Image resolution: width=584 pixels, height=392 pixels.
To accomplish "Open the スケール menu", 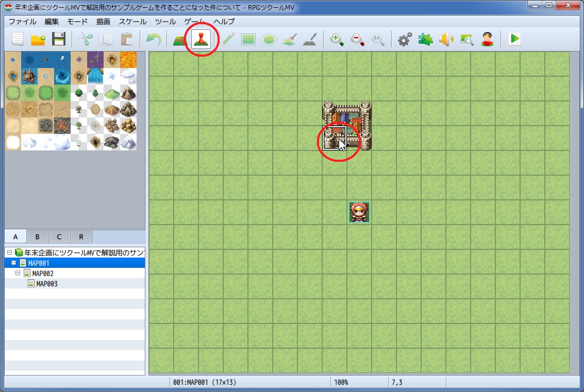I will point(132,22).
